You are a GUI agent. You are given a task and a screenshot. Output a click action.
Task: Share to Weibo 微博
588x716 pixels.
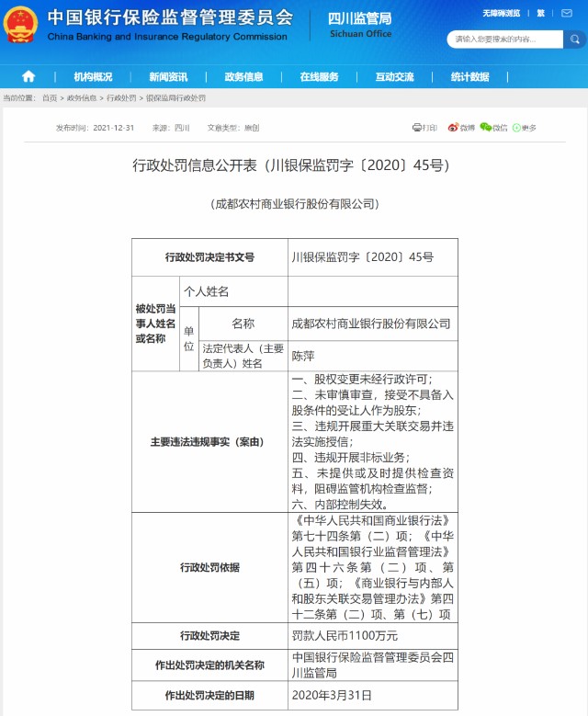[x=461, y=128]
